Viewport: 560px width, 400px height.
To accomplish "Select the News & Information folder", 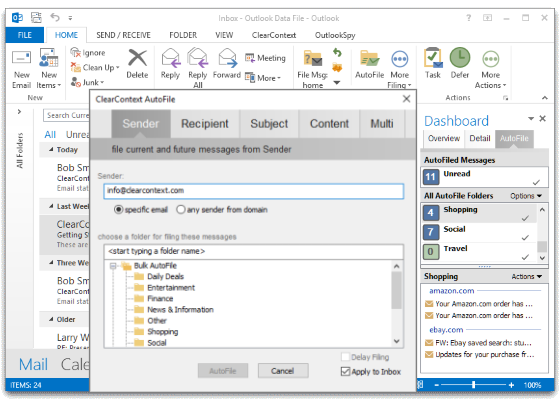I will pos(180,310).
